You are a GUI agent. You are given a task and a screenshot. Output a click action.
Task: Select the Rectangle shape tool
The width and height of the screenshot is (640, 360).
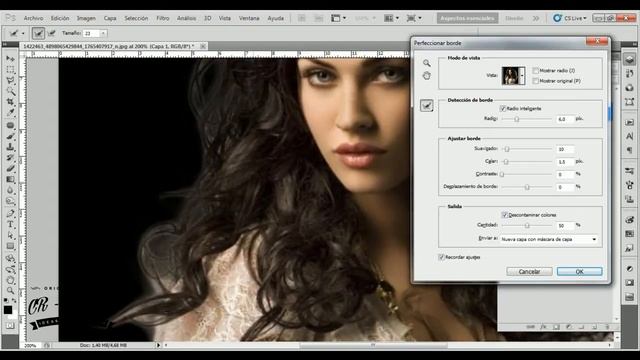pos(10,246)
